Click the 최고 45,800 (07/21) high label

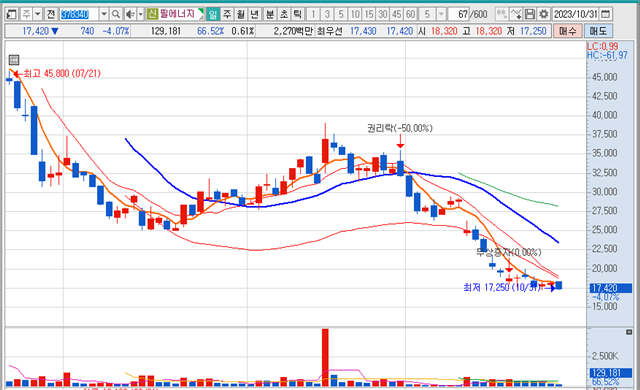tap(62, 73)
